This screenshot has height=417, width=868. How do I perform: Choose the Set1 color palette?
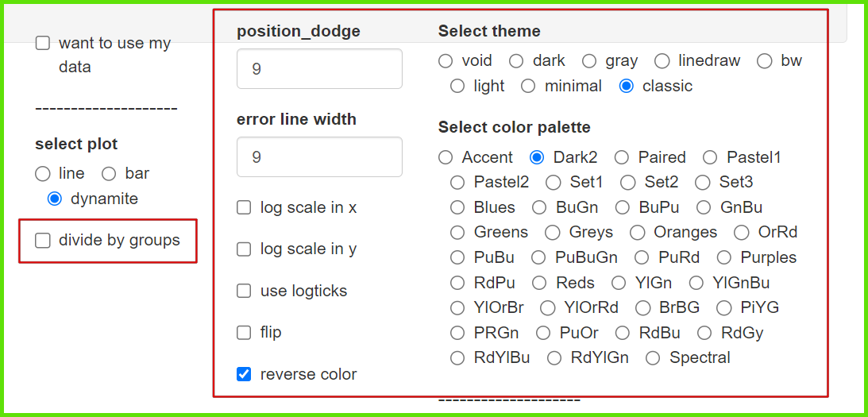[x=554, y=182]
